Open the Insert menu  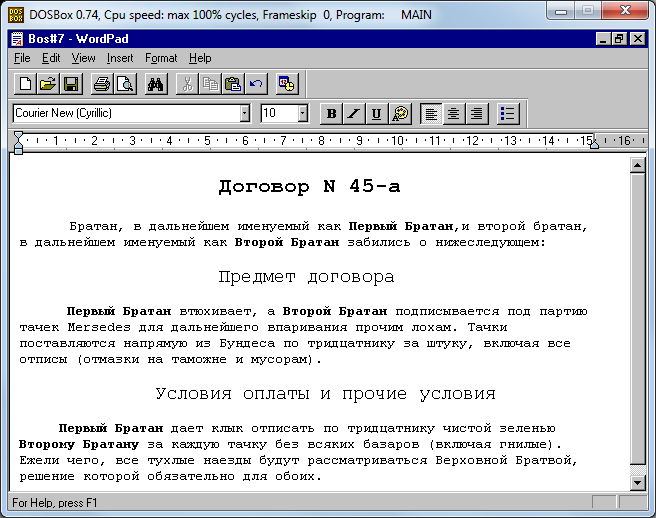pyautogui.click(x=120, y=58)
